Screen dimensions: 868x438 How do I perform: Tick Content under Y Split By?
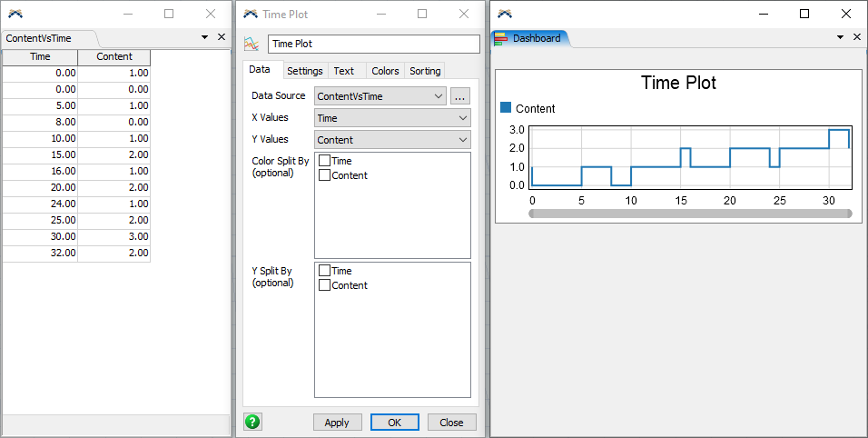coord(324,285)
